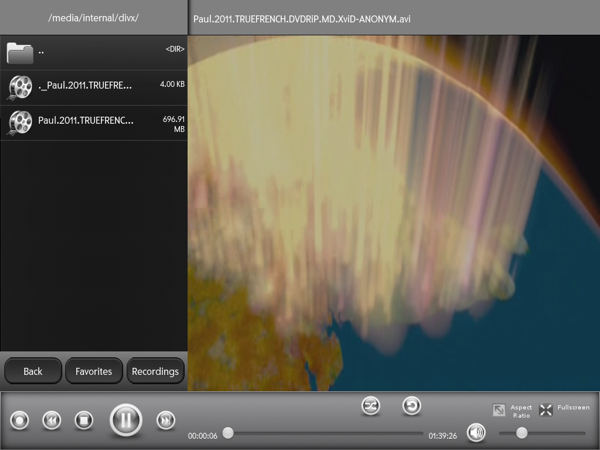This screenshot has height=450, width=600.
Task: Open the Favorites list
Action: click(94, 371)
